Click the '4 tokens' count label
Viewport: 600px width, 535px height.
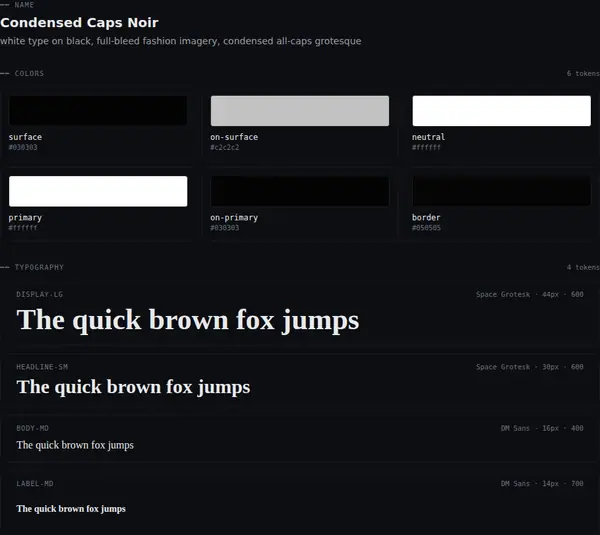(x=583, y=267)
